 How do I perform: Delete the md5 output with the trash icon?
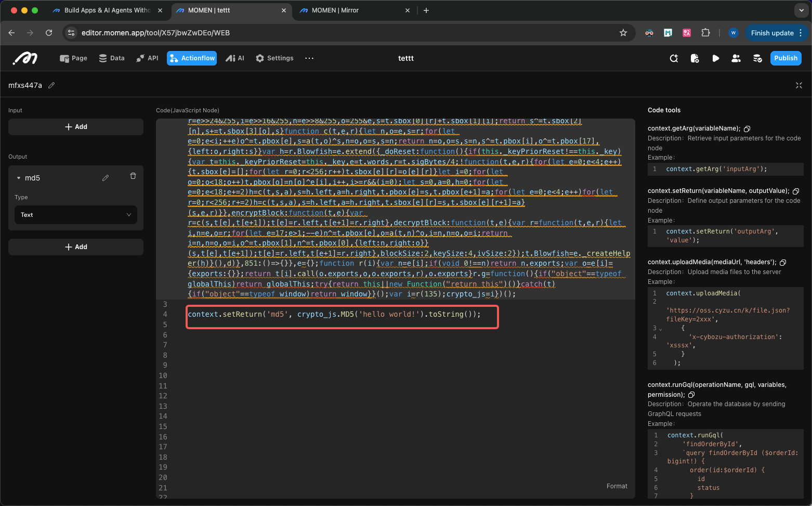click(133, 176)
